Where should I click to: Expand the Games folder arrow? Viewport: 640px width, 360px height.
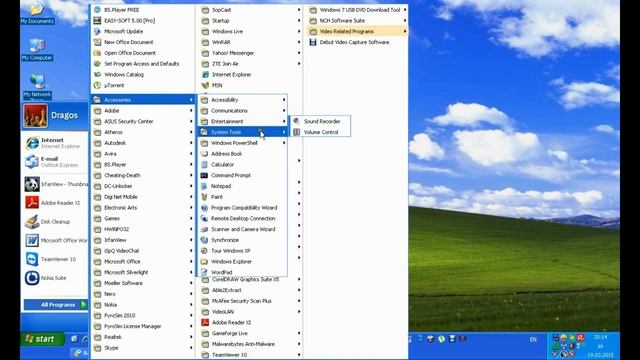coord(191,218)
